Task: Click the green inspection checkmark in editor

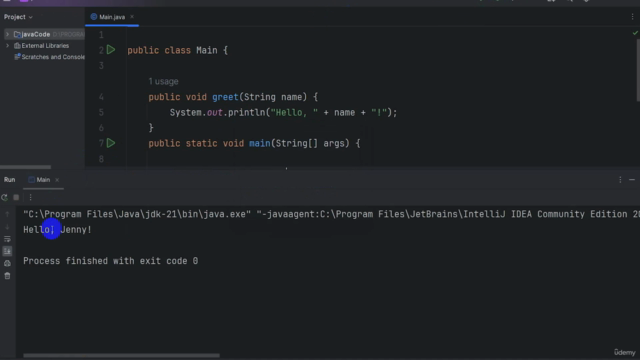Action: [635, 33]
